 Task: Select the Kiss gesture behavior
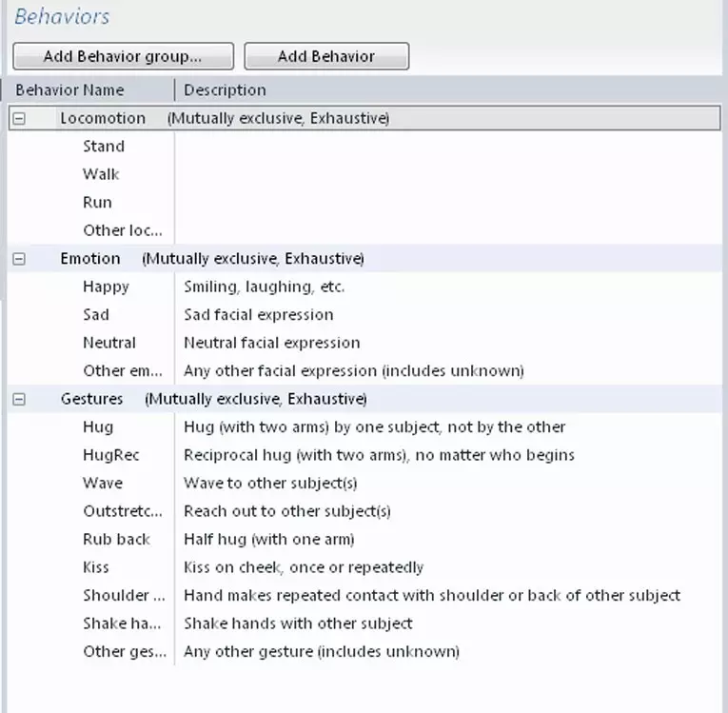point(96,567)
